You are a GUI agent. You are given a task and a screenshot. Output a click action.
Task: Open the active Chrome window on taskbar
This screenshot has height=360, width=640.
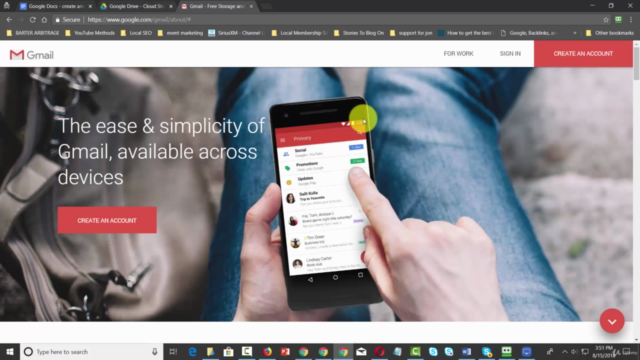343,351
